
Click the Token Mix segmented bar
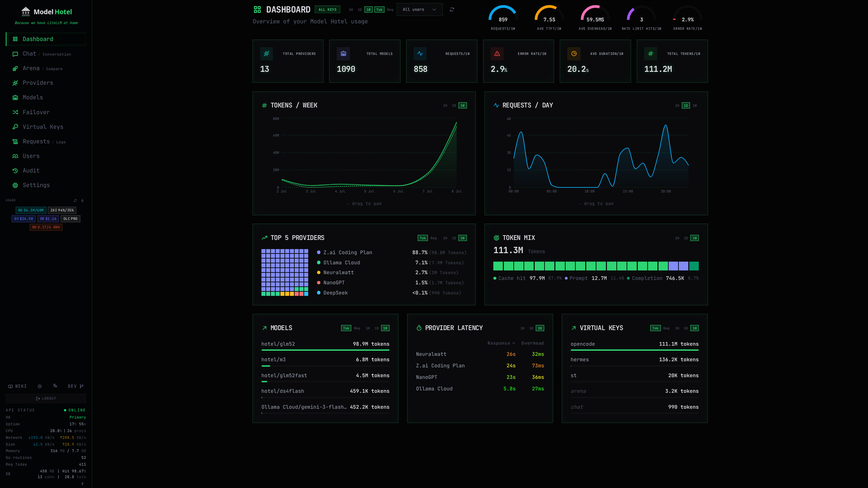click(596, 266)
